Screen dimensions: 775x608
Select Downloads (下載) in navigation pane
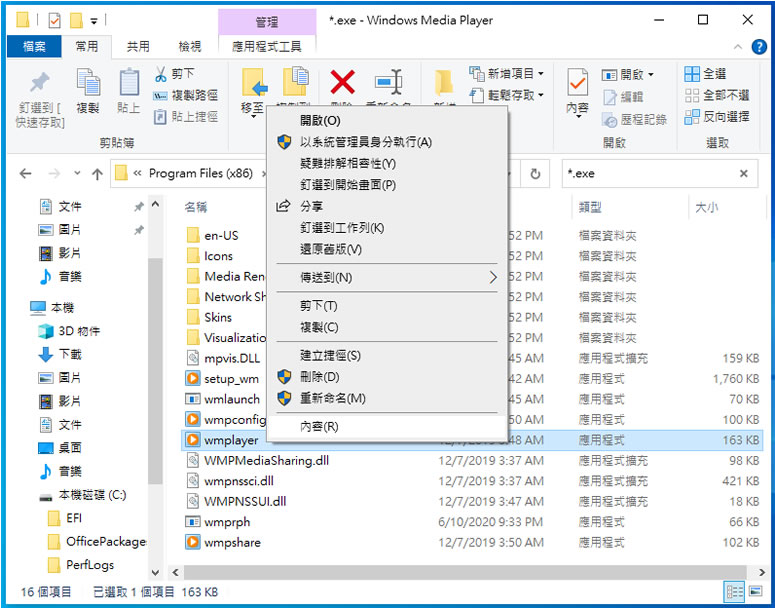tap(59, 354)
